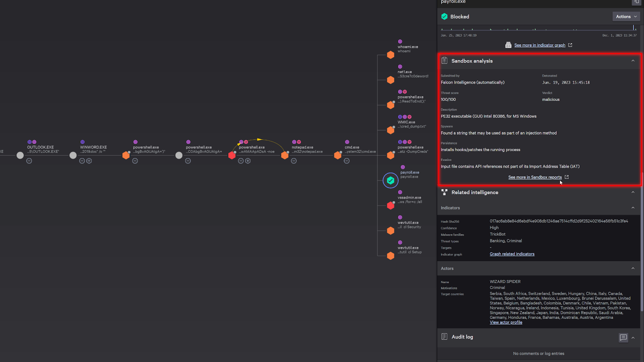The height and width of the screenshot is (362, 644).
Task: Collapse the powershell.exe bgBvAGUAIgA node
Action: pyautogui.click(x=135, y=161)
